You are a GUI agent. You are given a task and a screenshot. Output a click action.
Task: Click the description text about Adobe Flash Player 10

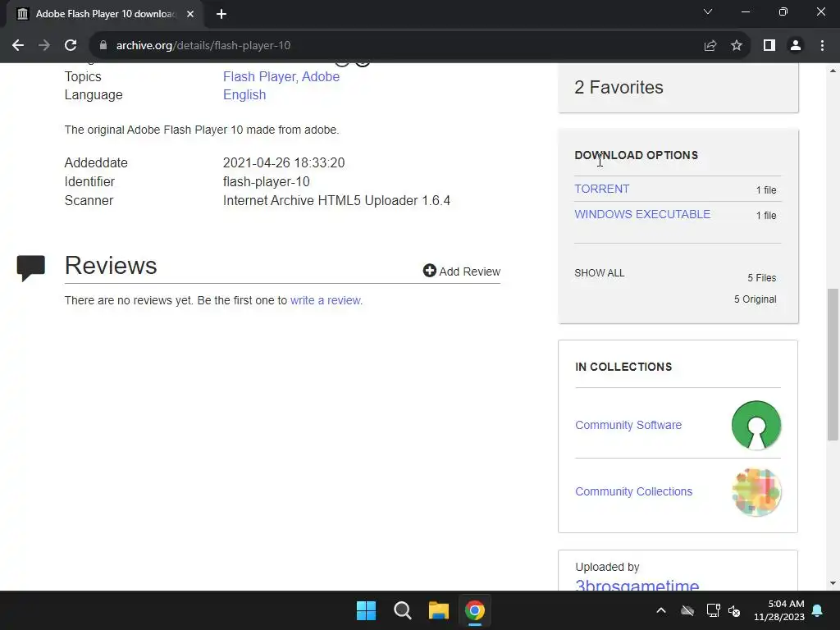coord(202,130)
